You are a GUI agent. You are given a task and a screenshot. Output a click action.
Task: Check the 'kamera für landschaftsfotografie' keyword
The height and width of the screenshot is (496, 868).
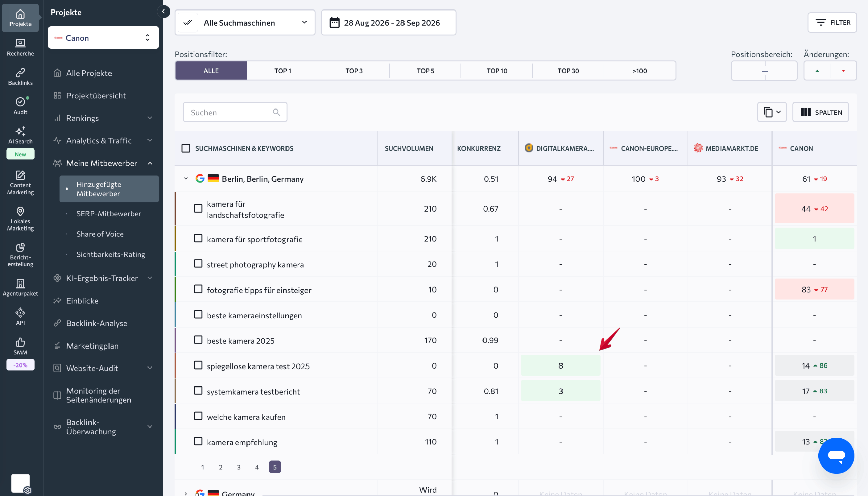click(198, 208)
